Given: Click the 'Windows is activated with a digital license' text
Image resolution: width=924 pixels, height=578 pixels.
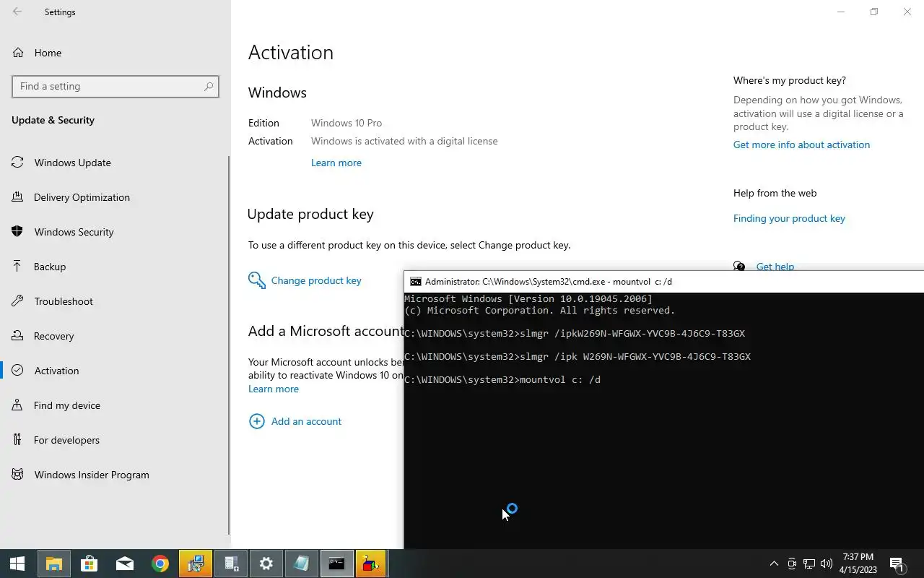Looking at the screenshot, I should (404, 141).
